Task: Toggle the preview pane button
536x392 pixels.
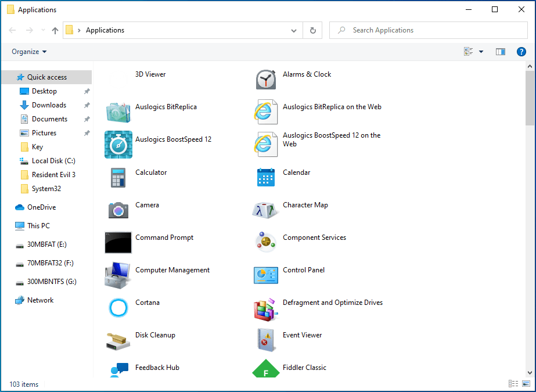Action: pos(501,52)
